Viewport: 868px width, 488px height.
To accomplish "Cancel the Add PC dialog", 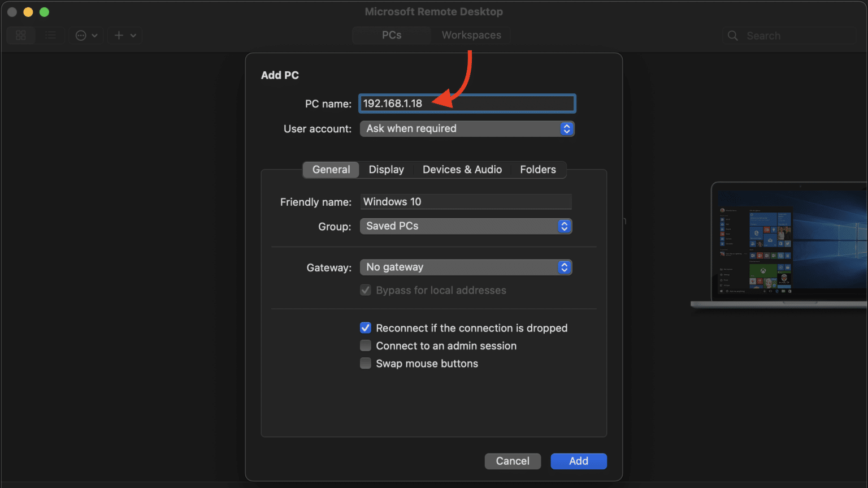I will [x=513, y=461].
